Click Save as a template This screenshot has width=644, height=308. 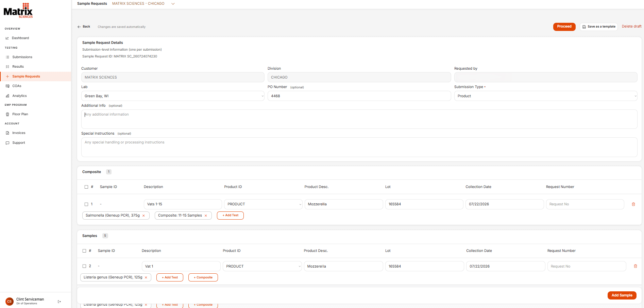tap(599, 27)
